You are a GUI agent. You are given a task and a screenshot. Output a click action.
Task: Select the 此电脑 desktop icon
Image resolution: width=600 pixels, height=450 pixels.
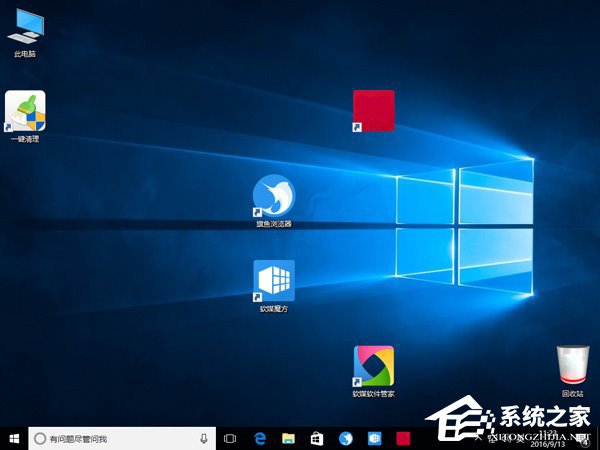[x=25, y=33]
